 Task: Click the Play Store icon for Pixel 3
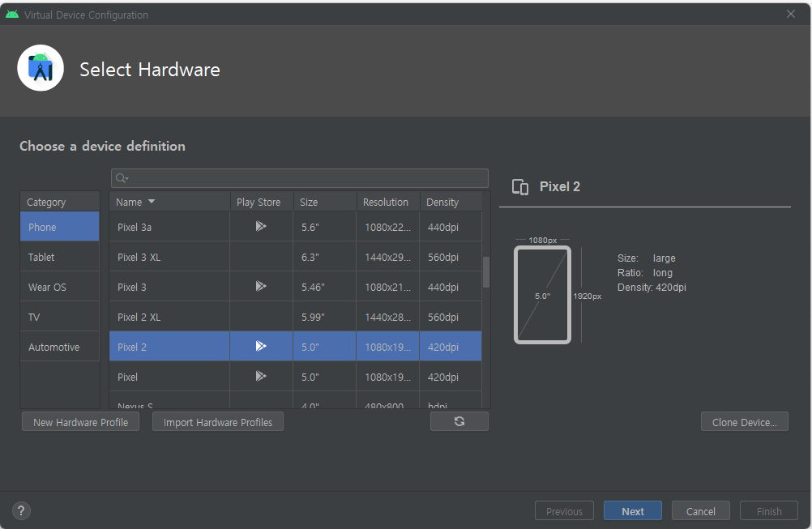(x=261, y=286)
